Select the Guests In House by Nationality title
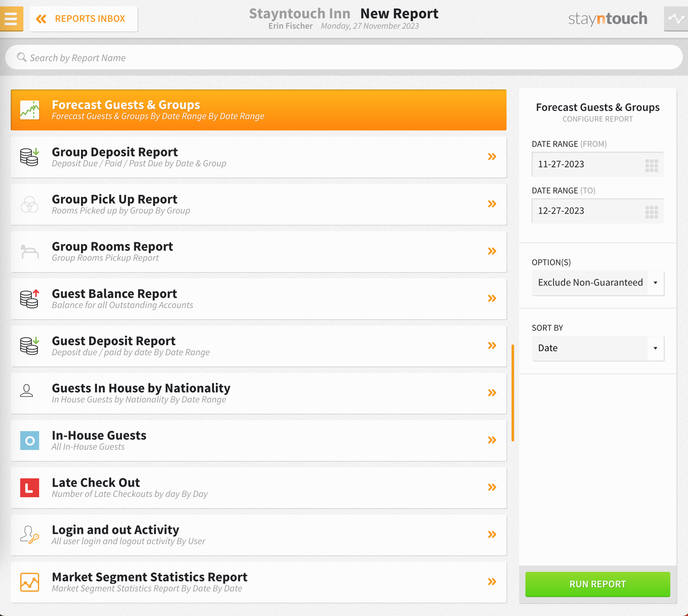The image size is (688, 616). pos(141,388)
